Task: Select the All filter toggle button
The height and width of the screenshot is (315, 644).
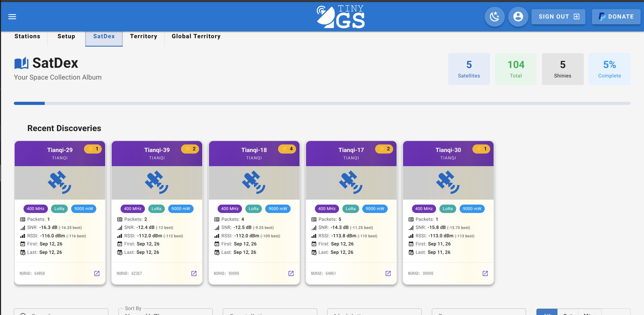Action: click(x=547, y=312)
